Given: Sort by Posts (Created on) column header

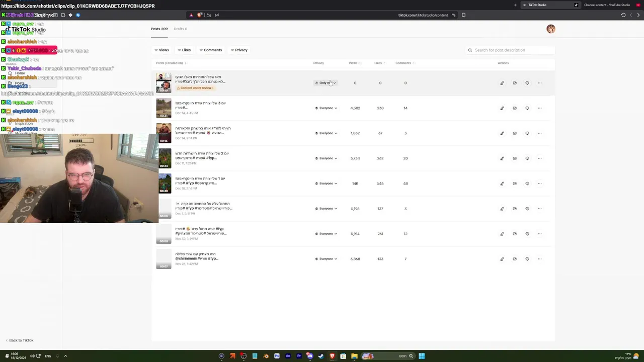Looking at the screenshot, I should (x=171, y=63).
